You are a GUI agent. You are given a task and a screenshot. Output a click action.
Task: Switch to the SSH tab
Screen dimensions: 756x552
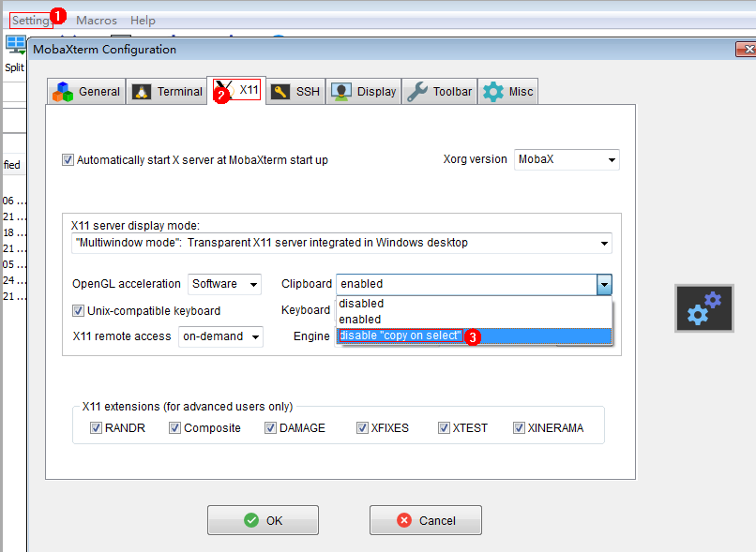click(x=295, y=92)
